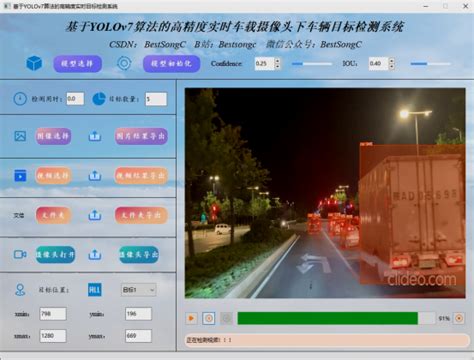Click the circle button right of 91%
Image resolution: width=474 pixels, height=360 pixels.
point(459,318)
